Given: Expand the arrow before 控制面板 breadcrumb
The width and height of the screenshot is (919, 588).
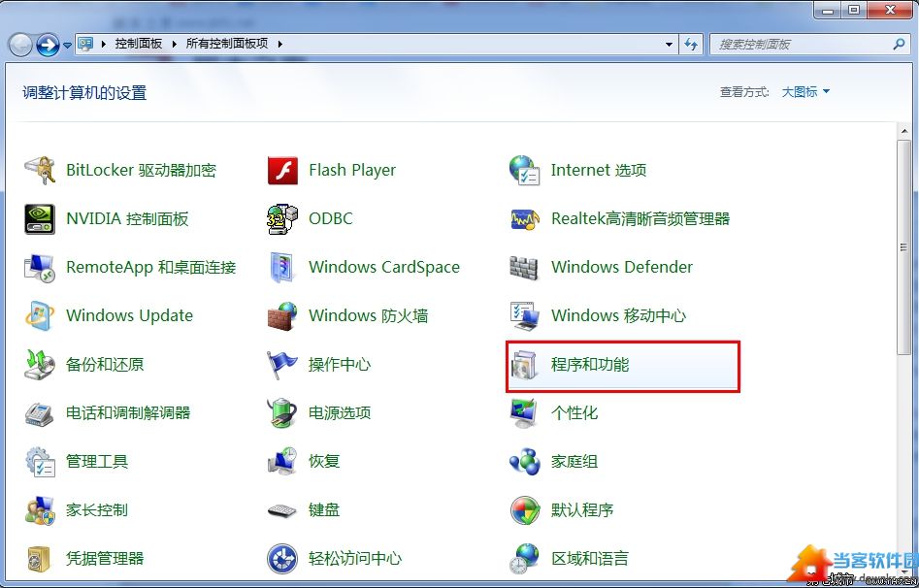Looking at the screenshot, I should (104, 44).
